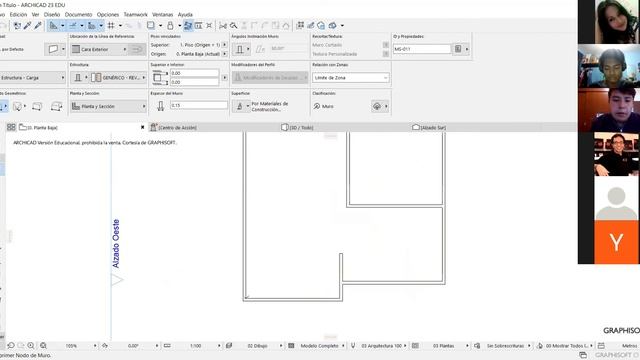Click the zoom in magnifier icon at bottom

click(31, 346)
